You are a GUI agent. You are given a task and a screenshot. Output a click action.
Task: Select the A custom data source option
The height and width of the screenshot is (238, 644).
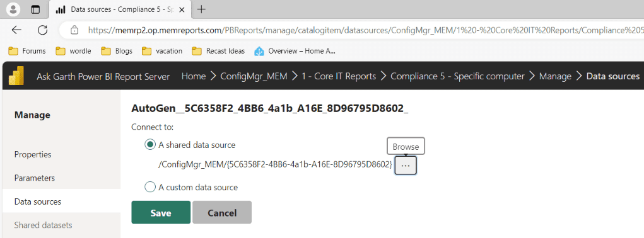pyautogui.click(x=150, y=187)
